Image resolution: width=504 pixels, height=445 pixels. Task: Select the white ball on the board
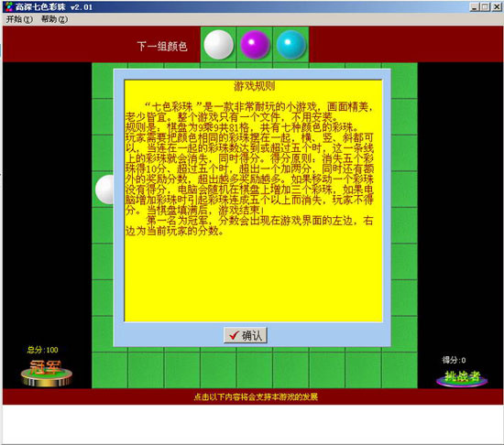(104, 190)
